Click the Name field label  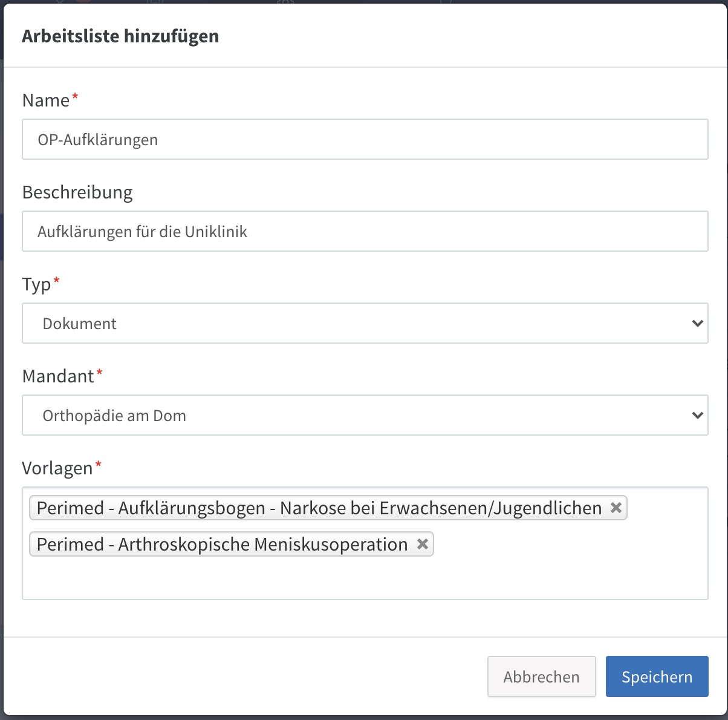pyautogui.click(x=46, y=100)
